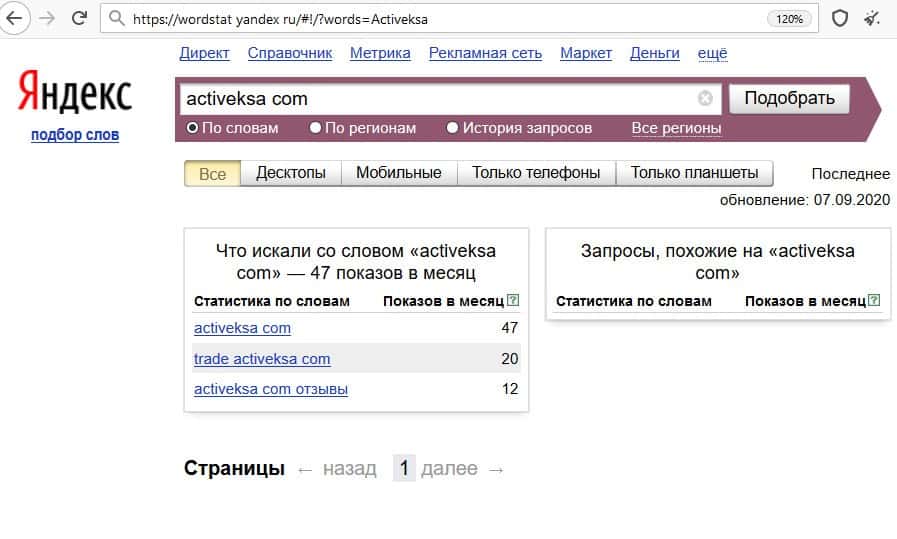The height and width of the screenshot is (539, 897).
Task: Reload the page with refresh icon
Action: (x=79, y=18)
